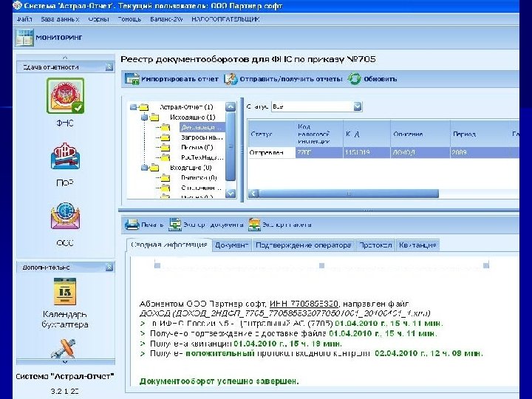The image size is (532, 399).
Task: Select the Отправлен status cell
Action: tap(272, 153)
